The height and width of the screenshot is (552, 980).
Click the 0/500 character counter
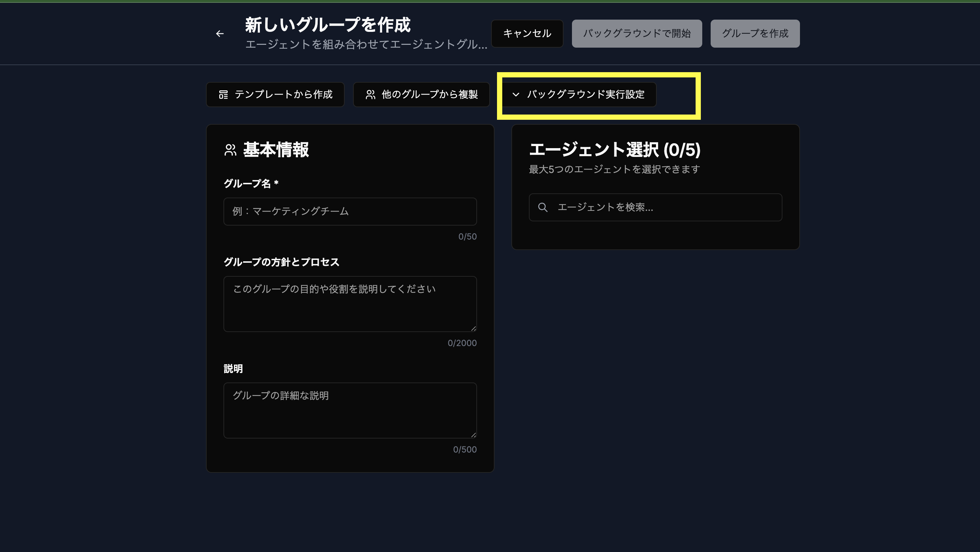click(x=464, y=450)
